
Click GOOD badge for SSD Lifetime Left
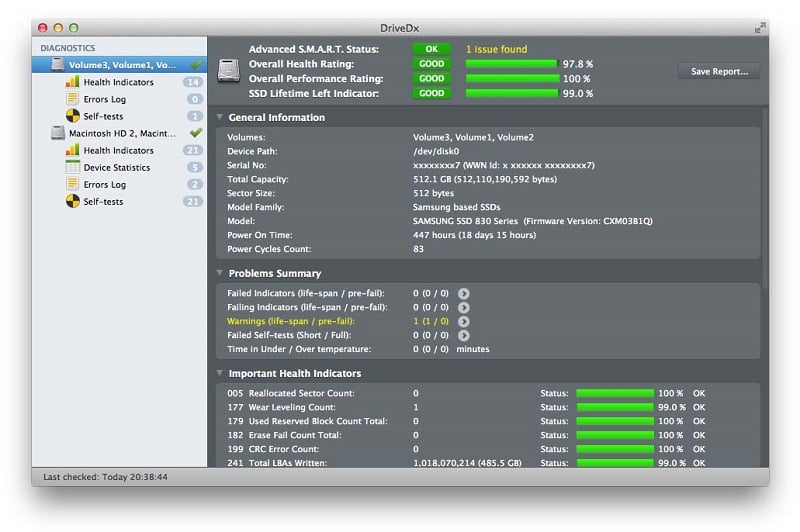pos(432,93)
